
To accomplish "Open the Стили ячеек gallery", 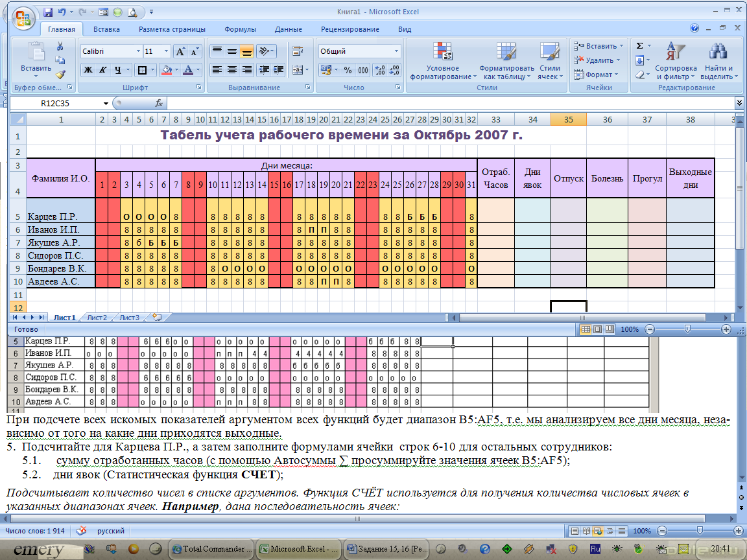I will tap(551, 62).
